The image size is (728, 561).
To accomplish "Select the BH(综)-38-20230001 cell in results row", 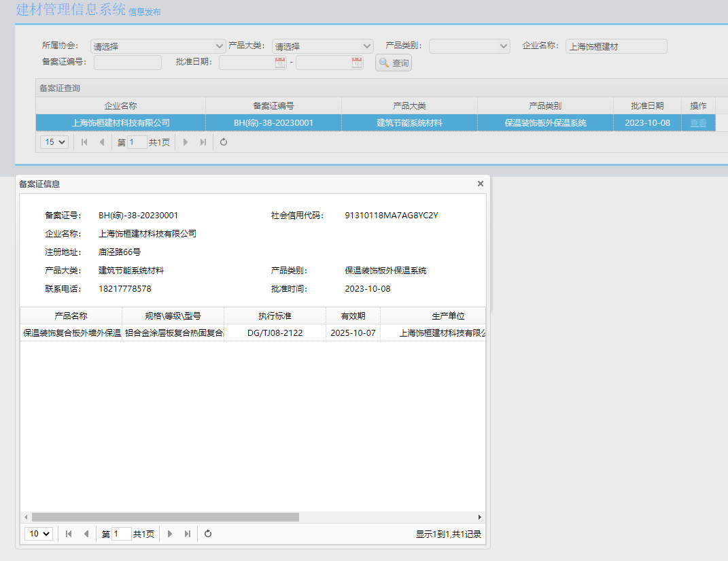I will pos(273,123).
